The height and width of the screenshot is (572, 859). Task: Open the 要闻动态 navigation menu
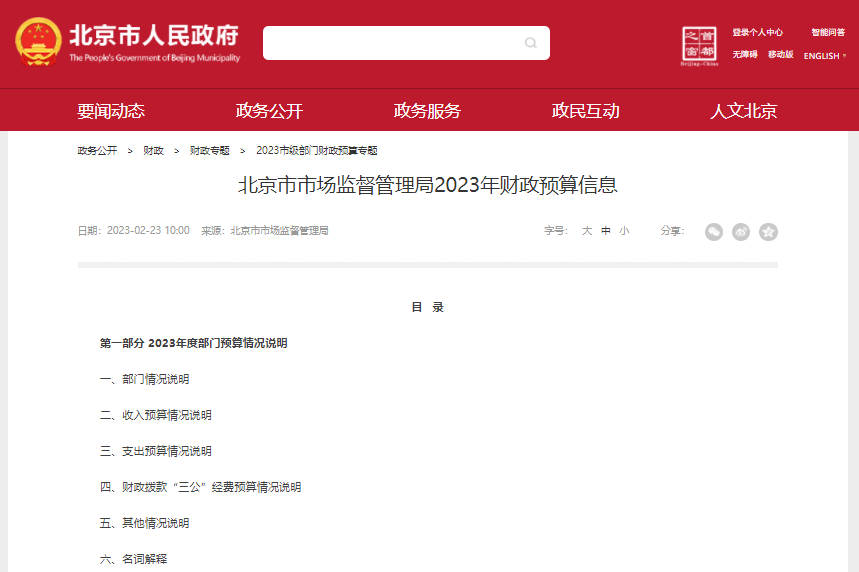(111, 111)
